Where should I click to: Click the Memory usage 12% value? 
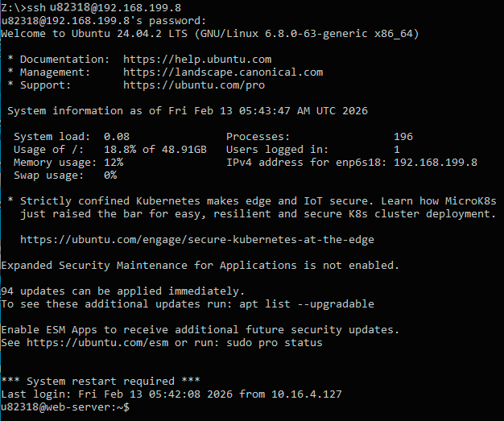coord(114,163)
